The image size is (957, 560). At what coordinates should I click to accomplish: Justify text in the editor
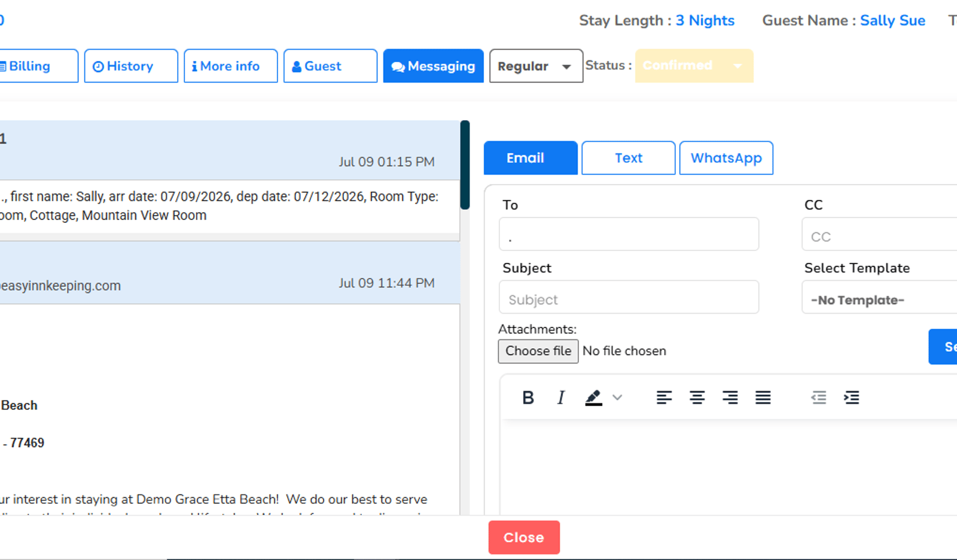pyautogui.click(x=763, y=397)
